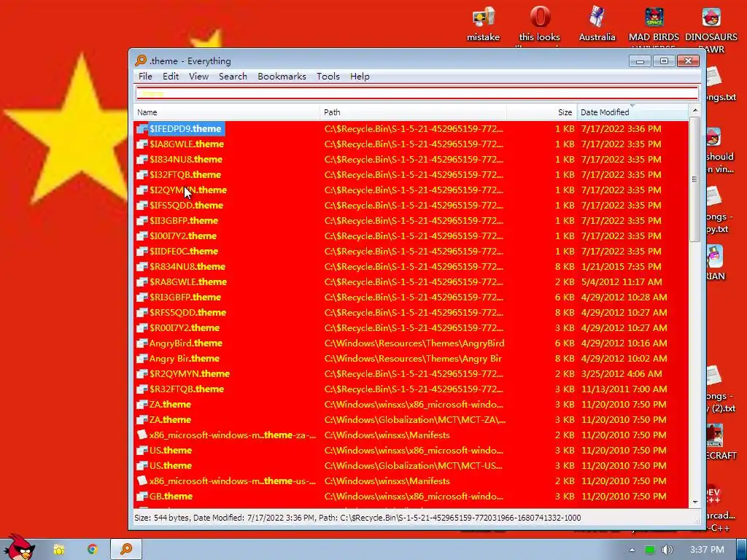
Task: Click the file icon of $R834NU8.theme
Action: (142, 266)
